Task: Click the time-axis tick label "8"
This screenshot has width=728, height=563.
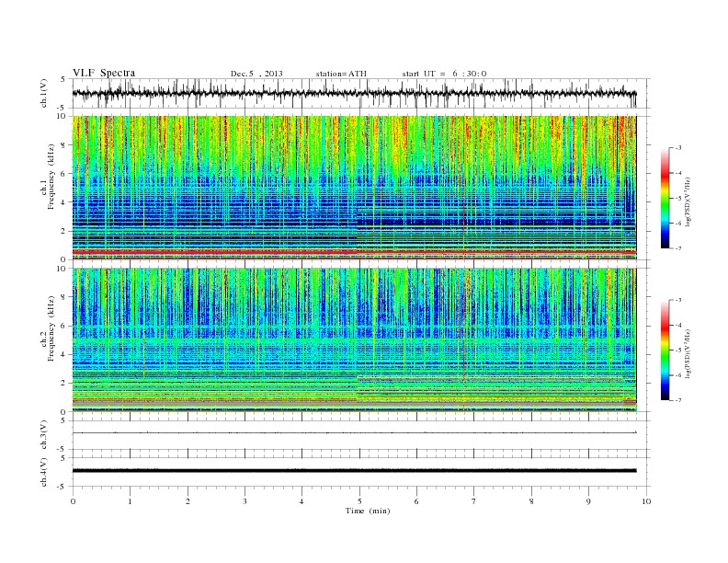Action: point(531,501)
